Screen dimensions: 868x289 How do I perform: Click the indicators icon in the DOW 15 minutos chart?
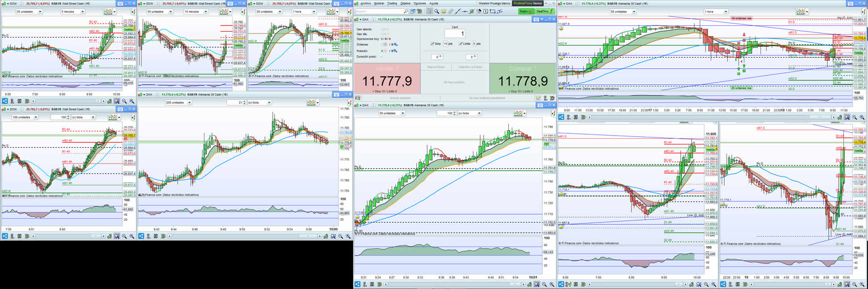tap(224, 12)
